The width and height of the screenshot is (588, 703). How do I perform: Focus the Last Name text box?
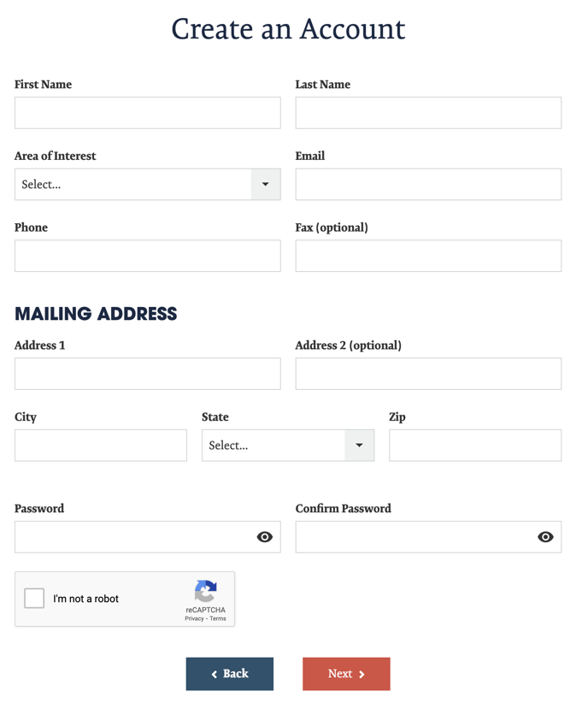(x=428, y=113)
